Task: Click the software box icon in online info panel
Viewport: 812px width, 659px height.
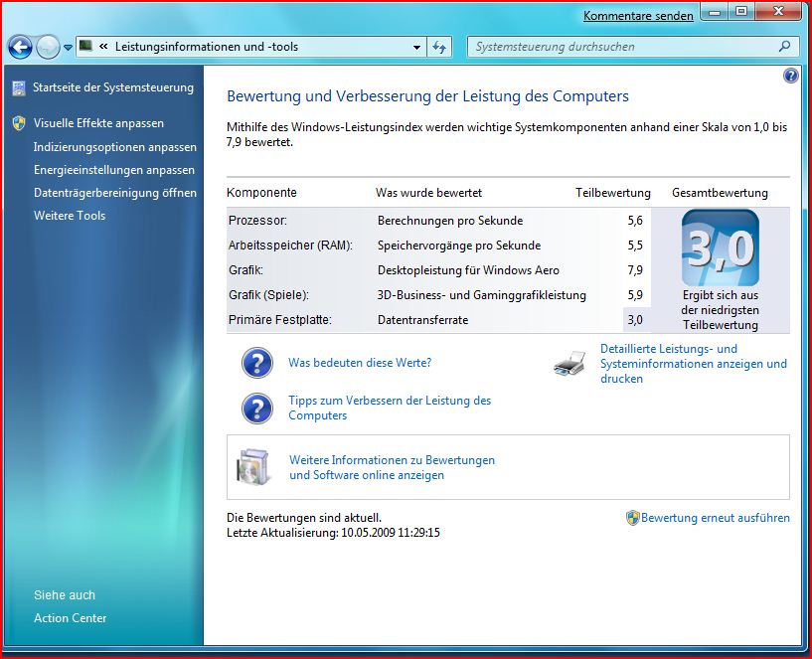Action: 253,467
